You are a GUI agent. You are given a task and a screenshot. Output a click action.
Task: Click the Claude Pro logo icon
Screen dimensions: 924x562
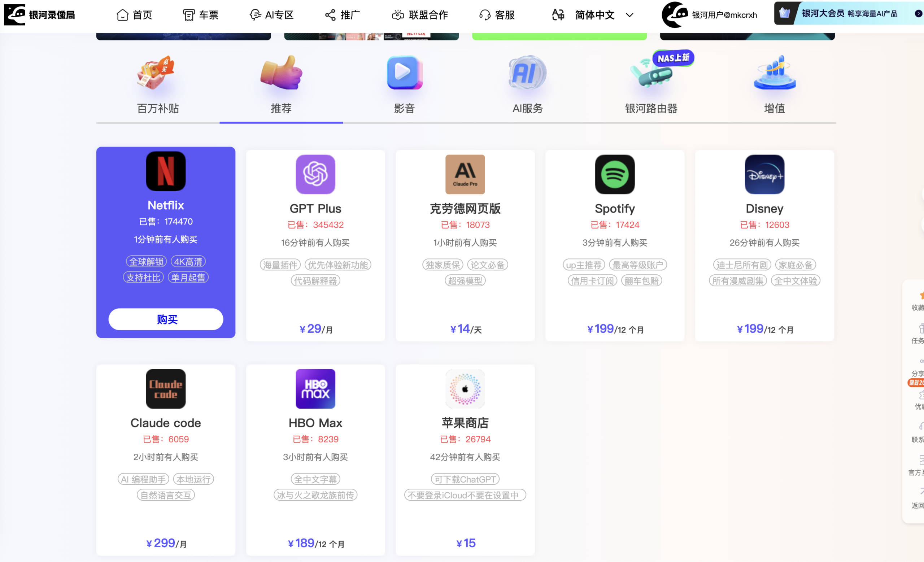coord(465,174)
